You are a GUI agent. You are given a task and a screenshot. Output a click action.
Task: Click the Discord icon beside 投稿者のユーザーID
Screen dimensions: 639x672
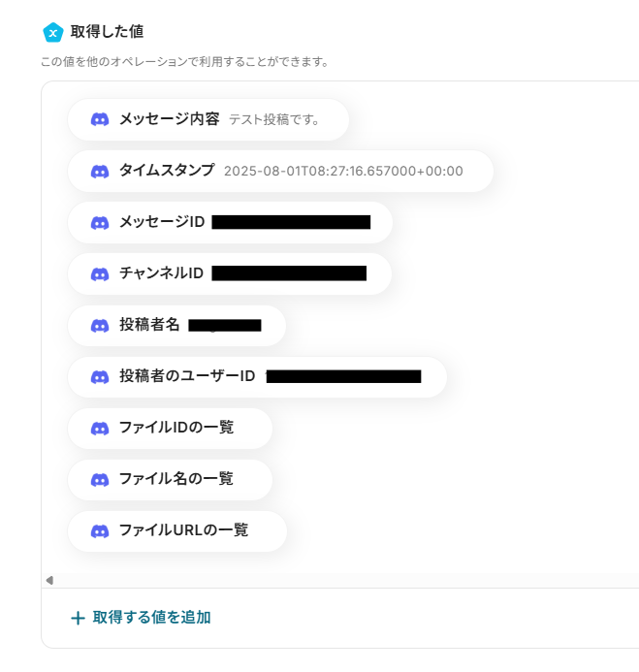tap(100, 376)
